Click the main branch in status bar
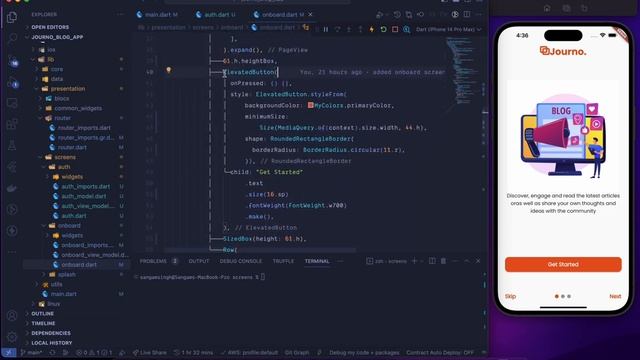640x360 pixels. pyautogui.click(x=32, y=352)
